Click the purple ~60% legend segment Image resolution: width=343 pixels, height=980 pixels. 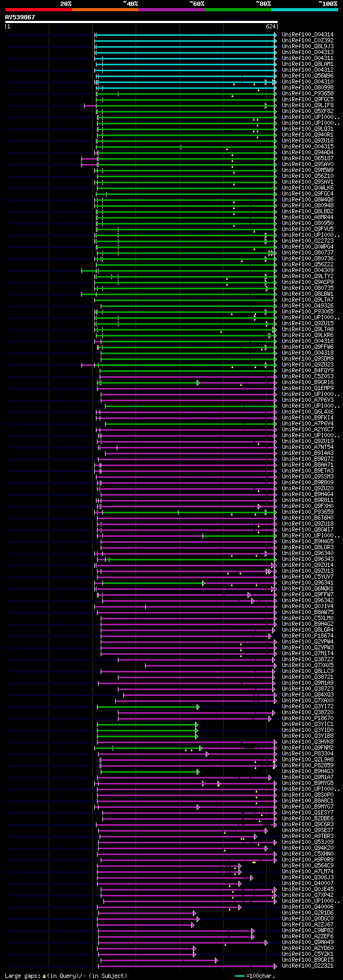(171, 10)
